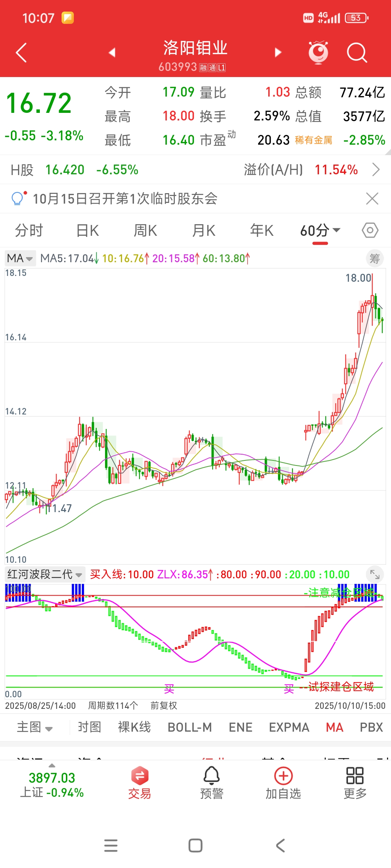Tap the 注意减仓区域 label in indicator
This screenshot has height=868, width=391.
coord(341,592)
